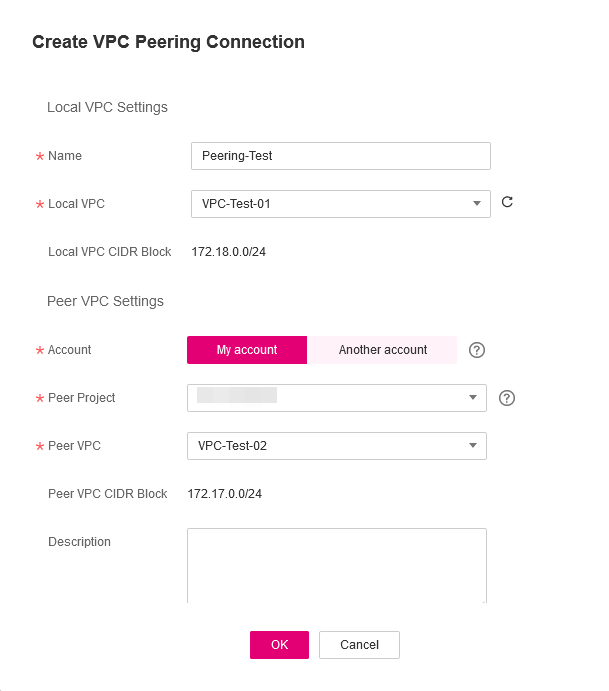The image size is (609, 691).
Task: Click the 172.18.0.0/24 local CIDR text
Action: click(229, 252)
